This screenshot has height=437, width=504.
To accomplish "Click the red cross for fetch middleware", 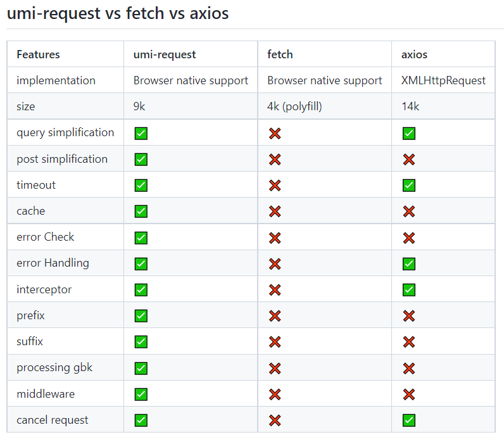I will tap(275, 394).
